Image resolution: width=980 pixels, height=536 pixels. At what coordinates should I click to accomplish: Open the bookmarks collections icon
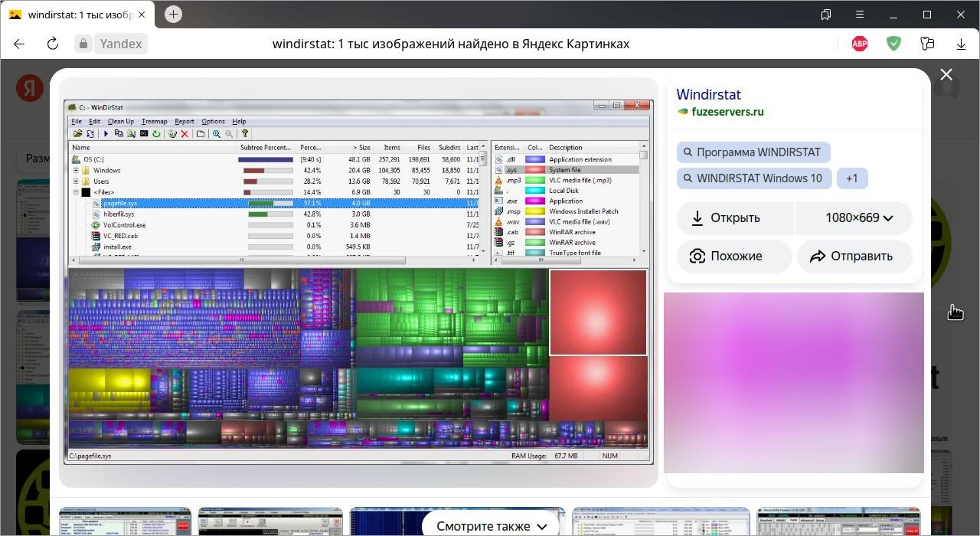pyautogui.click(x=826, y=15)
